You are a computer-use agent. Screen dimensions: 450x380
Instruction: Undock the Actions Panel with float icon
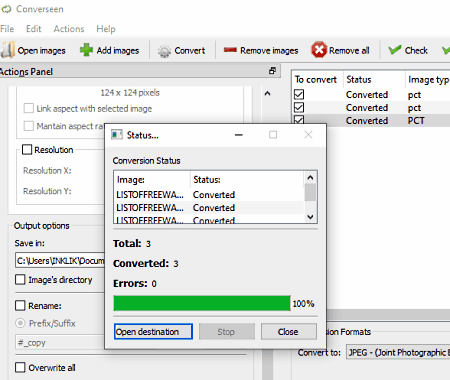(272, 71)
